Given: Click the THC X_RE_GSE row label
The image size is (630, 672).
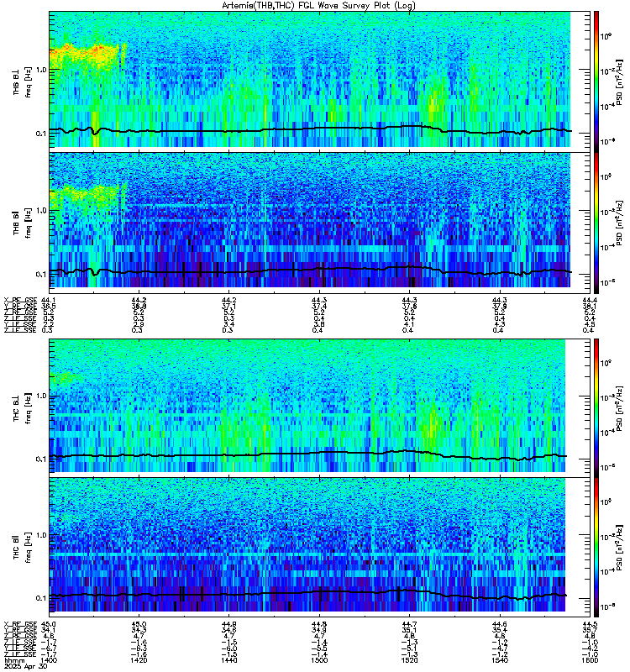Looking at the screenshot, I should coord(20,624).
